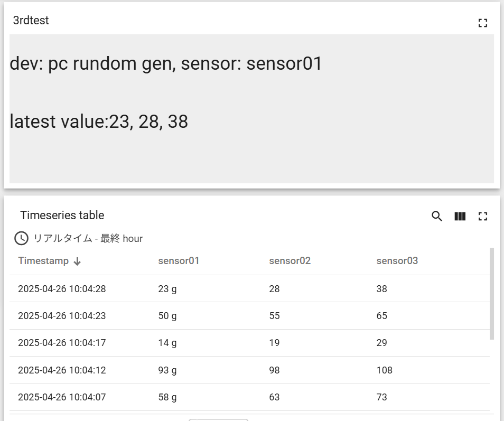Open search in Timeseries table

click(x=436, y=216)
